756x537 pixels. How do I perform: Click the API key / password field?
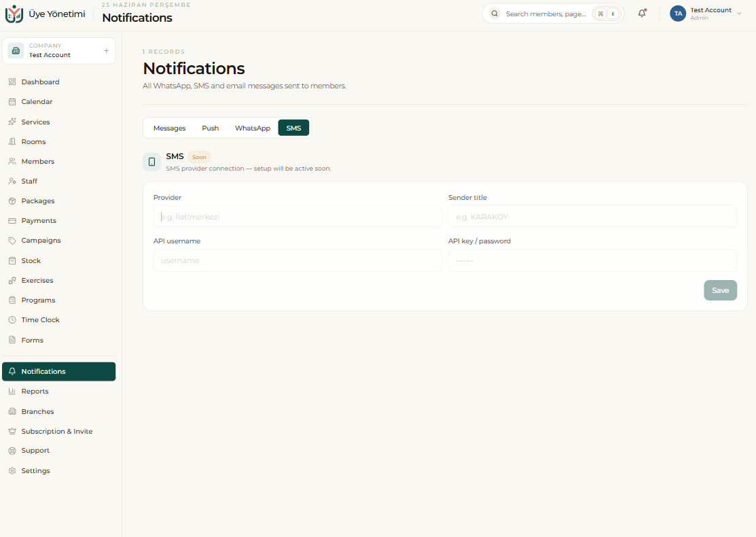pyautogui.click(x=592, y=260)
